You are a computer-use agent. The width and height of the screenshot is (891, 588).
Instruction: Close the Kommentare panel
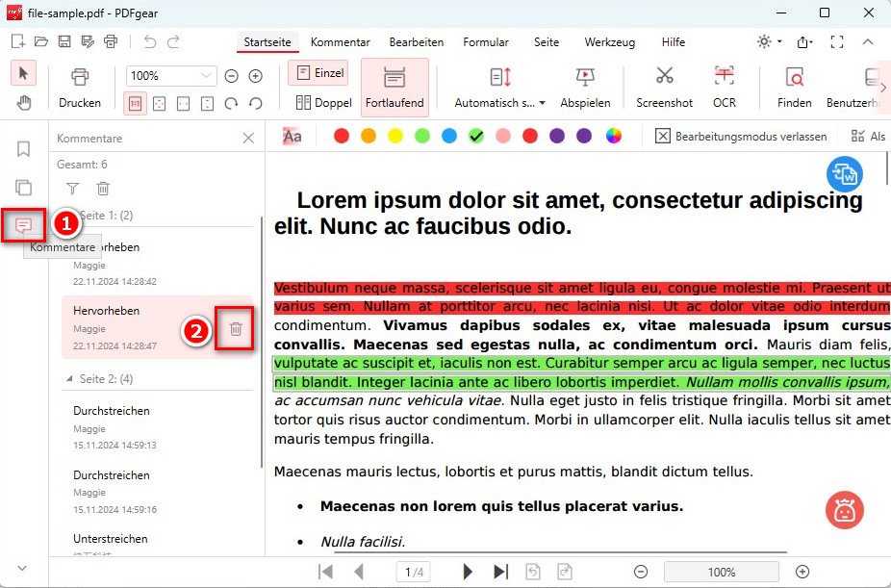[248, 138]
